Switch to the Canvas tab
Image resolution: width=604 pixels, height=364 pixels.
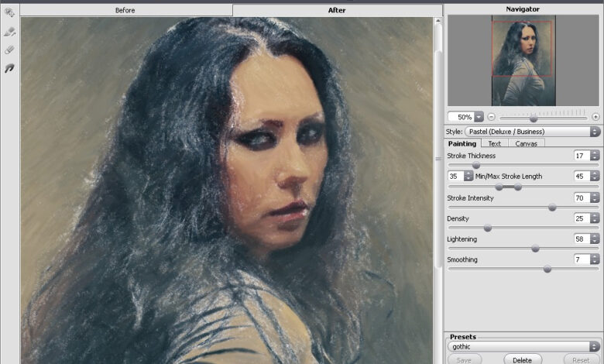click(526, 143)
